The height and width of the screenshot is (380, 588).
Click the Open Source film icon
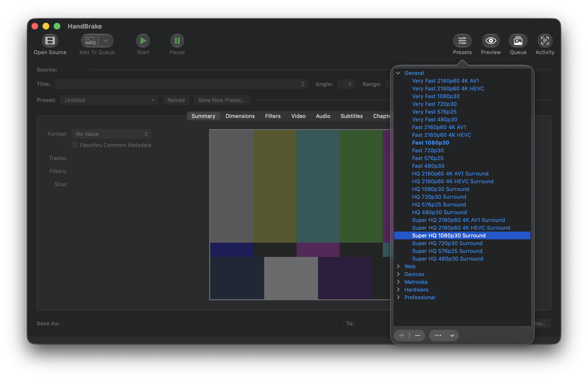[x=50, y=41]
